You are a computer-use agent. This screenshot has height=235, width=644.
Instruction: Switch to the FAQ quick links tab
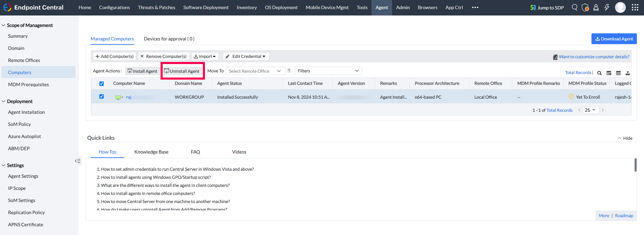pos(195,152)
